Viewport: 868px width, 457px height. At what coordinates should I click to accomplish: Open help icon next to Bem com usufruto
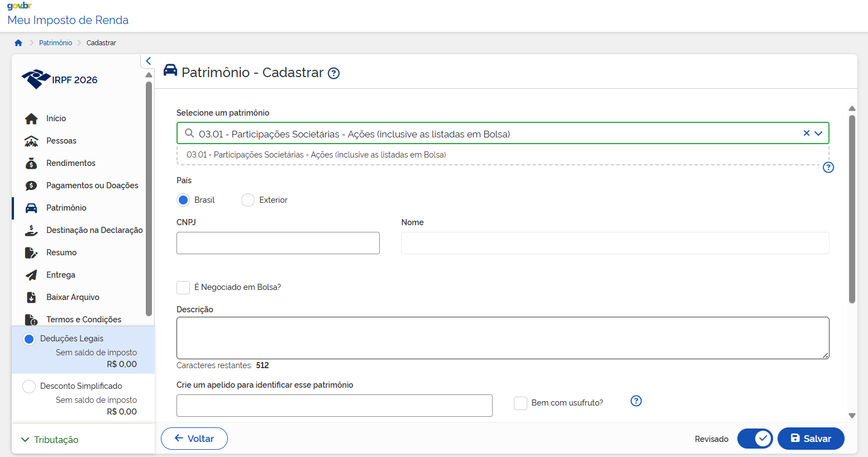636,401
